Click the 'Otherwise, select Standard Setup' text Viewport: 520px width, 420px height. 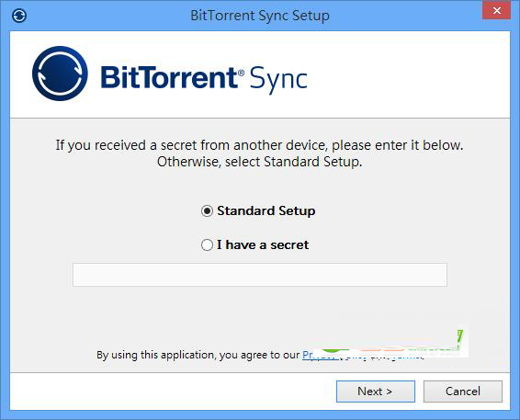260,162
